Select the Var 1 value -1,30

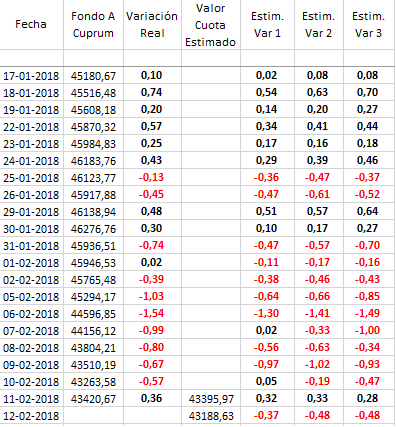point(267,313)
